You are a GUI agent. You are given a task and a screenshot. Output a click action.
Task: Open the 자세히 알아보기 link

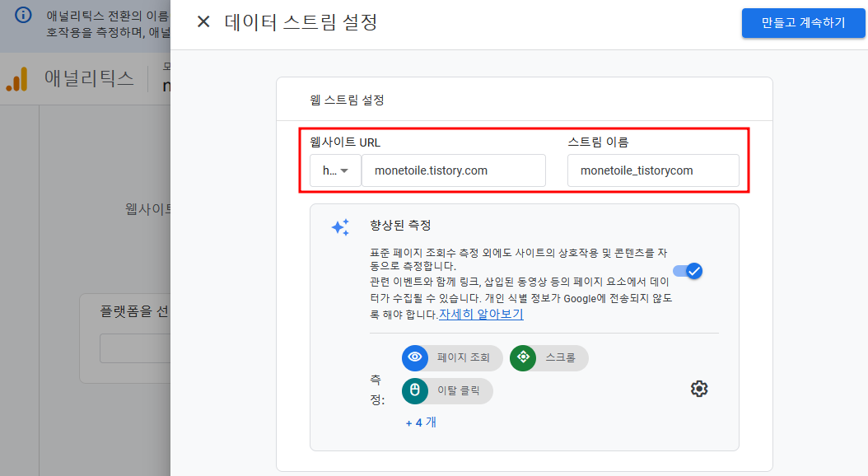tap(481, 314)
